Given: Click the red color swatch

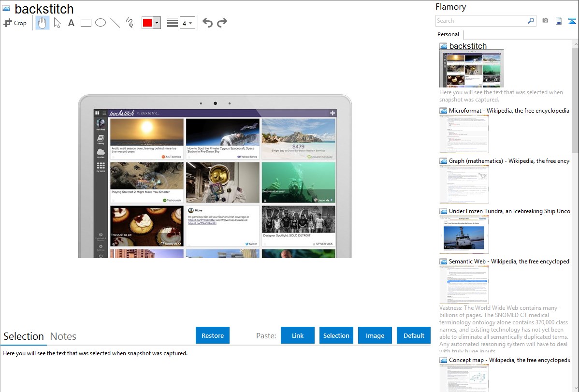Looking at the screenshot, I should pos(147,23).
